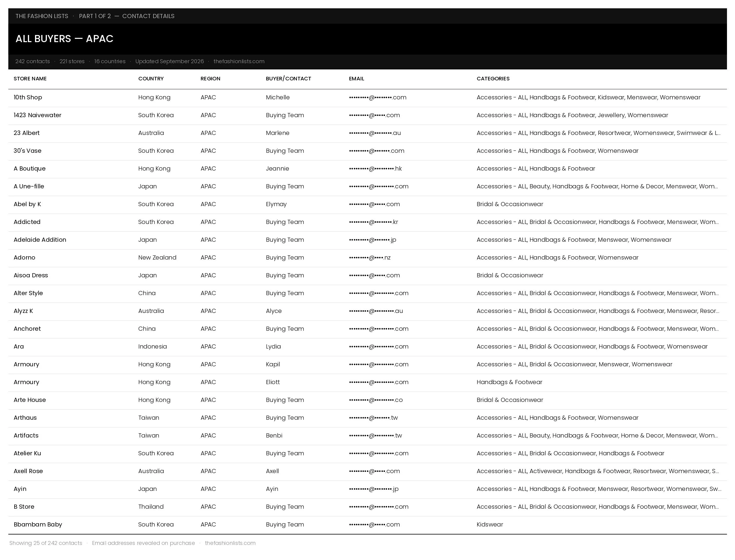Click the EMAIL column header

[x=356, y=79]
